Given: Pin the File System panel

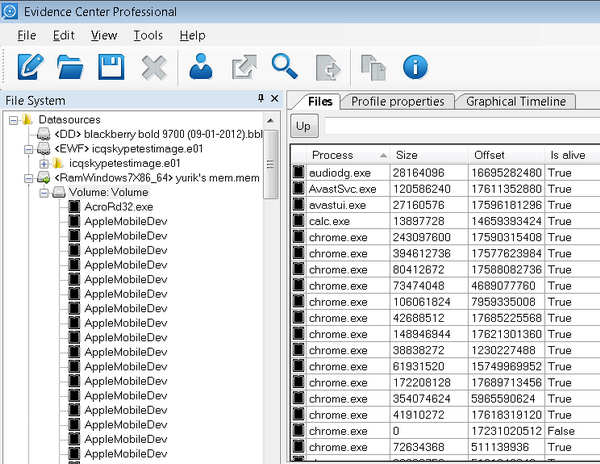Looking at the screenshot, I should [261, 99].
